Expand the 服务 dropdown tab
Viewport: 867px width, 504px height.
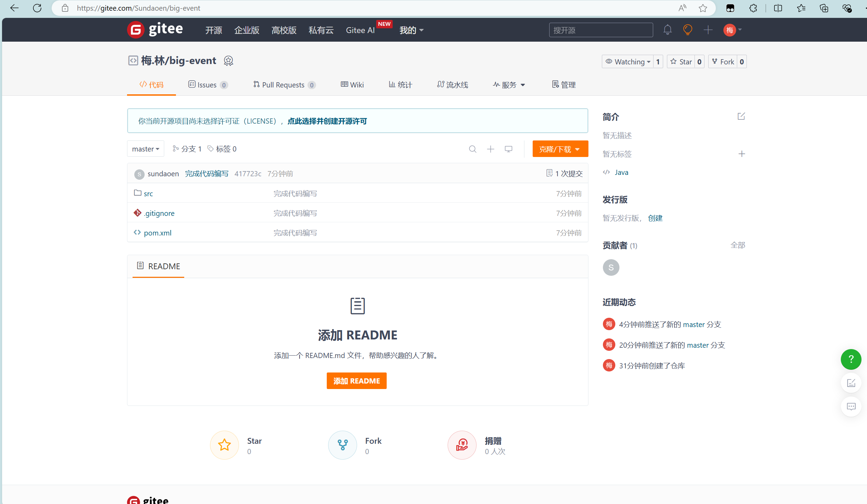coord(509,85)
